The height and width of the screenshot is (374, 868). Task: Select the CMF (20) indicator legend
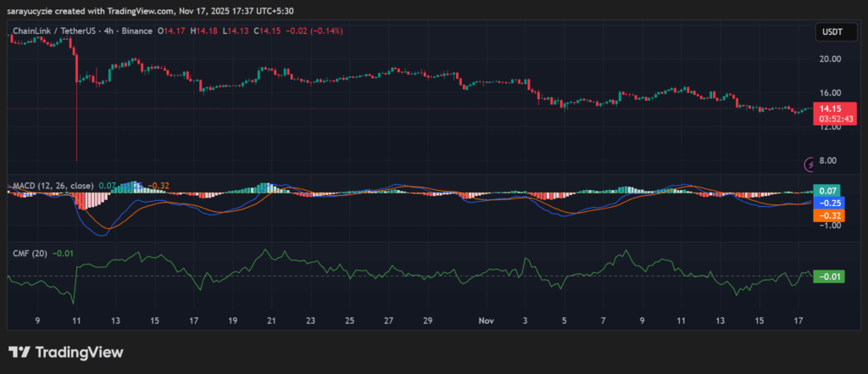pyautogui.click(x=29, y=253)
